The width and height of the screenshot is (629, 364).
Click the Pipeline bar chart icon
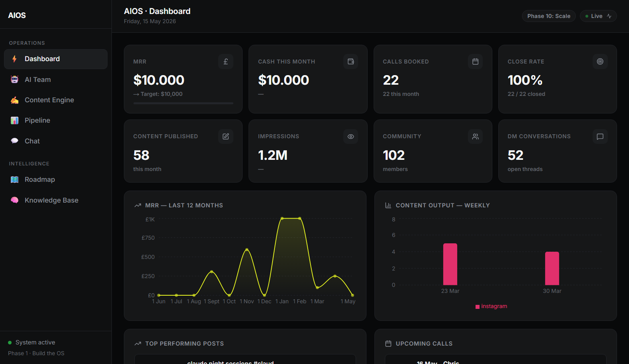tap(14, 120)
